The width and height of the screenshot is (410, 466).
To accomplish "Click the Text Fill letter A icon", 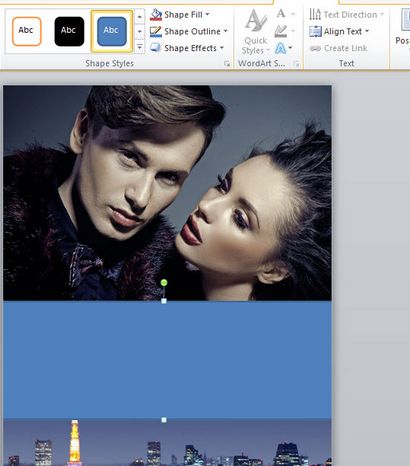I will 281,14.
